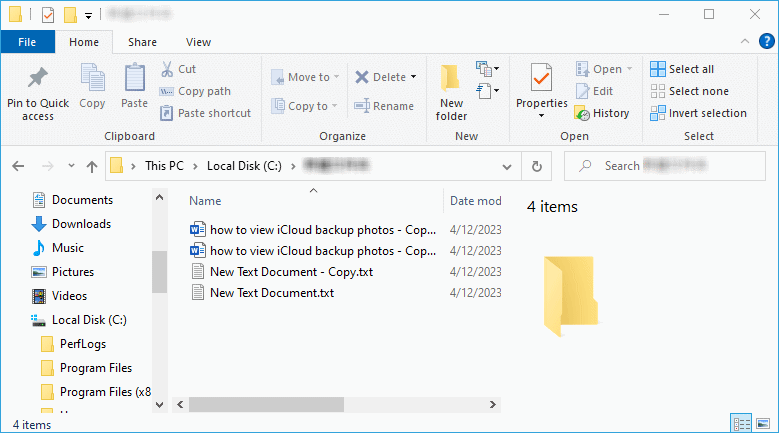Select the Program Files (x8 folder
This screenshot has width=779, height=433.
click(x=96, y=392)
